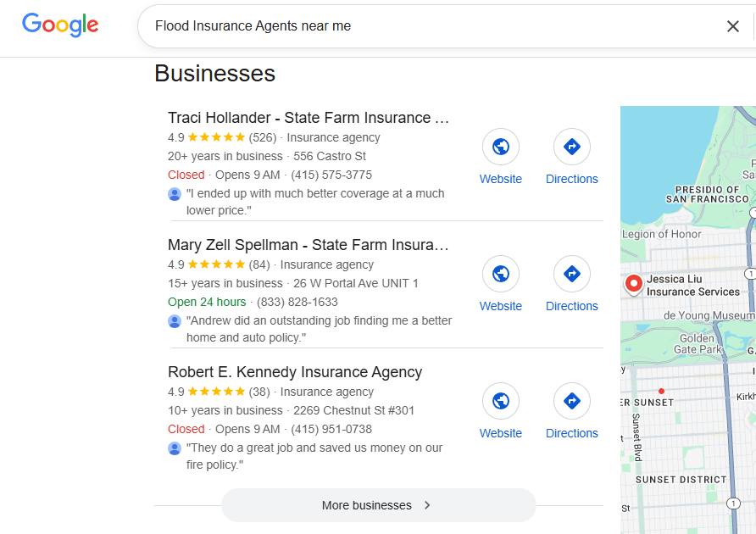Click the flood insurance search input field
This screenshot has height=534, width=756.
424,26
